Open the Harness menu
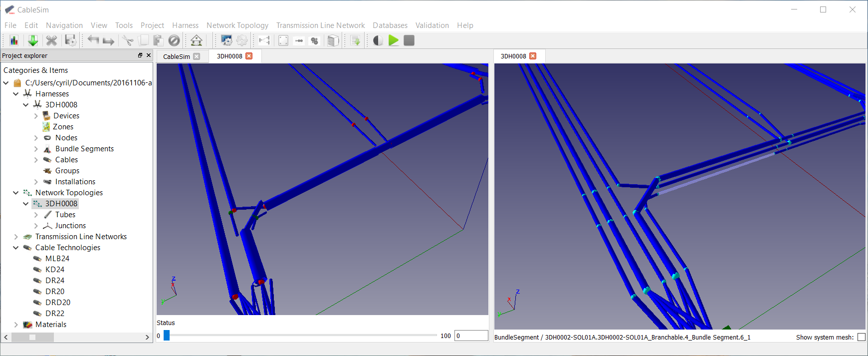Screen dimensions: 868x356 pos(185,25)
